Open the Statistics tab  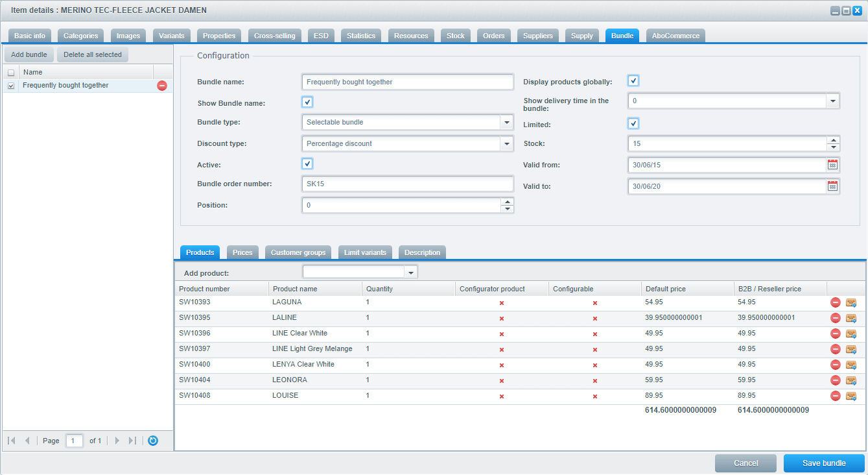point(361,36)
